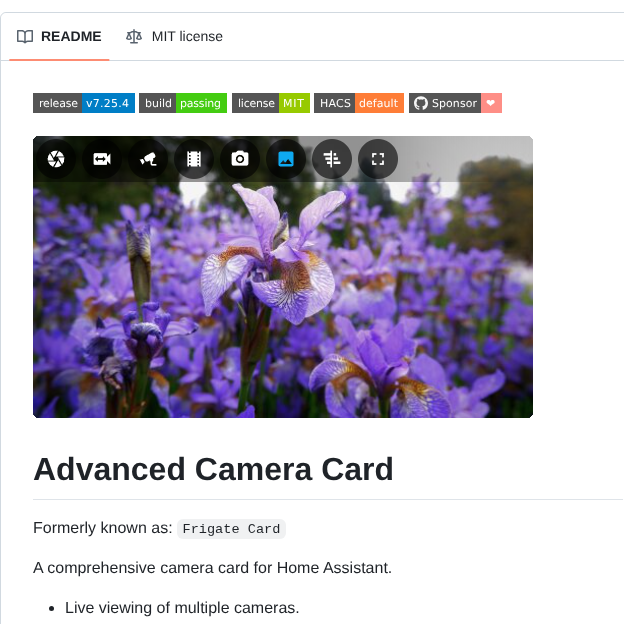Click the heart icon on the Sponsor badge
Screen dimensions: 624x624
491,103
